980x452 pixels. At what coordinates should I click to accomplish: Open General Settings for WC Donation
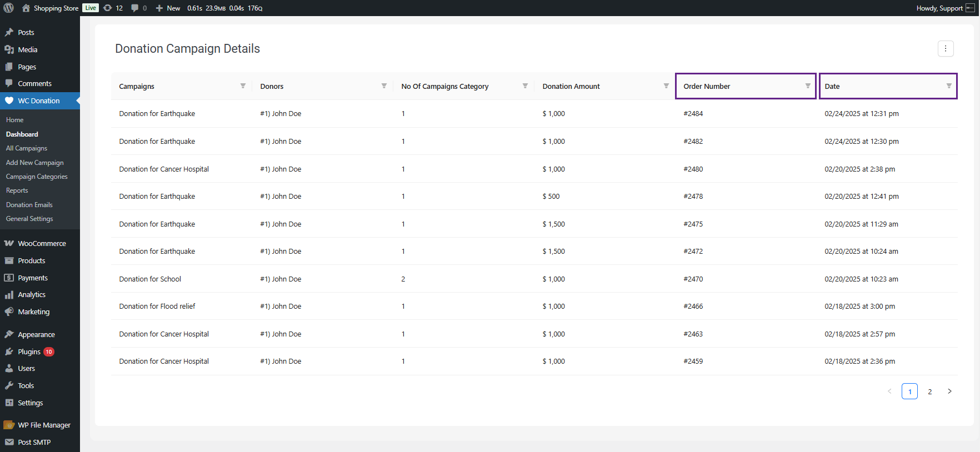(x=29, y=219)
